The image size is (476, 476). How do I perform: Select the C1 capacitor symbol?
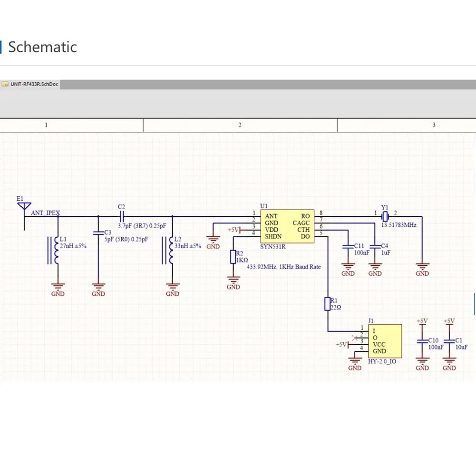point(449,341)
